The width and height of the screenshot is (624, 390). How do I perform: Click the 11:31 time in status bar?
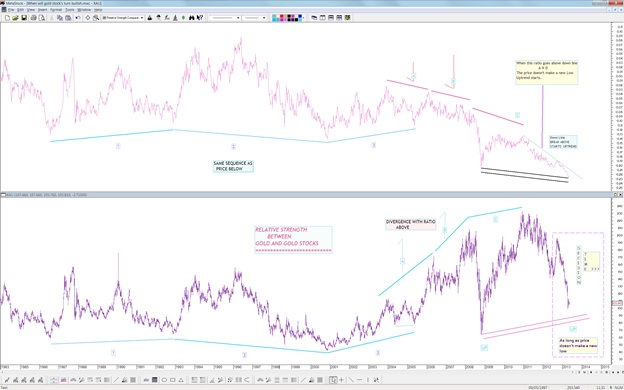(601, 387)
